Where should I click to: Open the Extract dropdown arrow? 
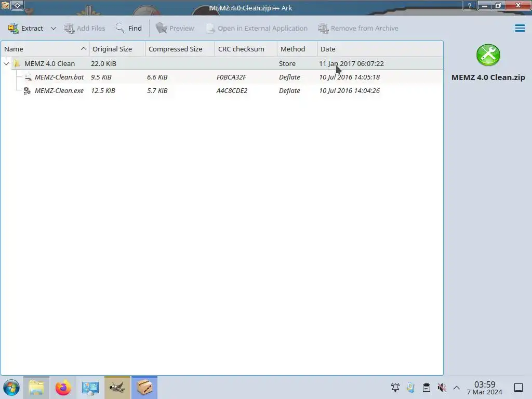coord(54,28)
